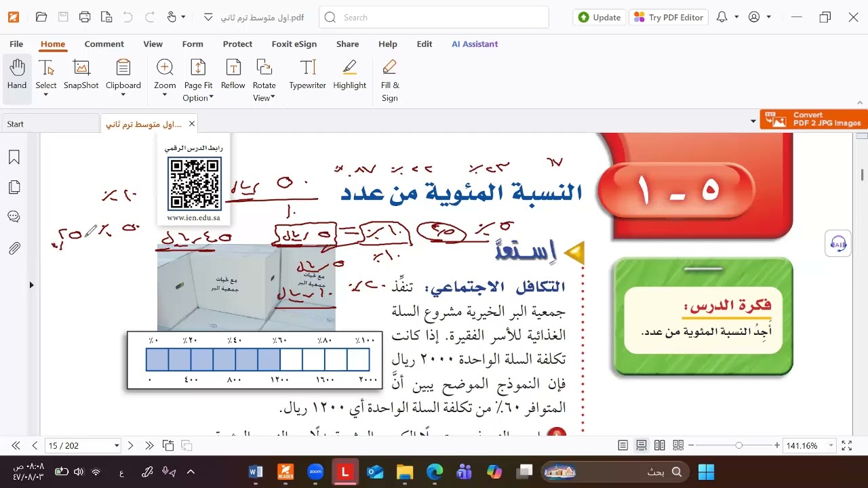This screenshot has width=868, height=488.
Task: Open the customize quick access dropdown
Action: pyautogui.click(x=208, y=18)
